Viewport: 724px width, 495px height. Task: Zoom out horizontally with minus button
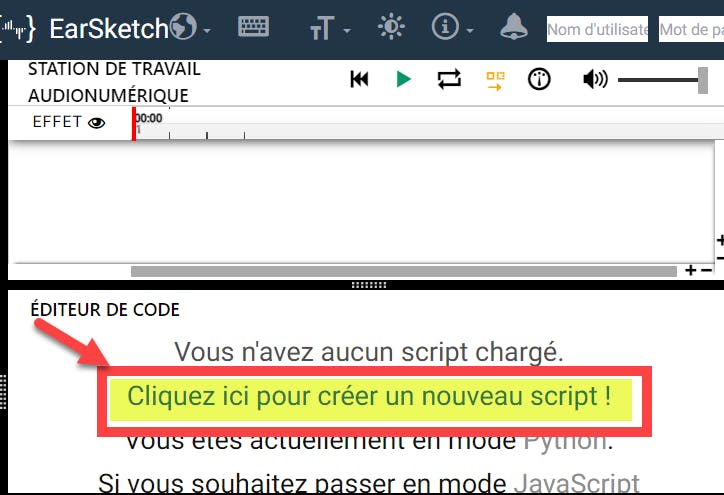coord(706,270)
